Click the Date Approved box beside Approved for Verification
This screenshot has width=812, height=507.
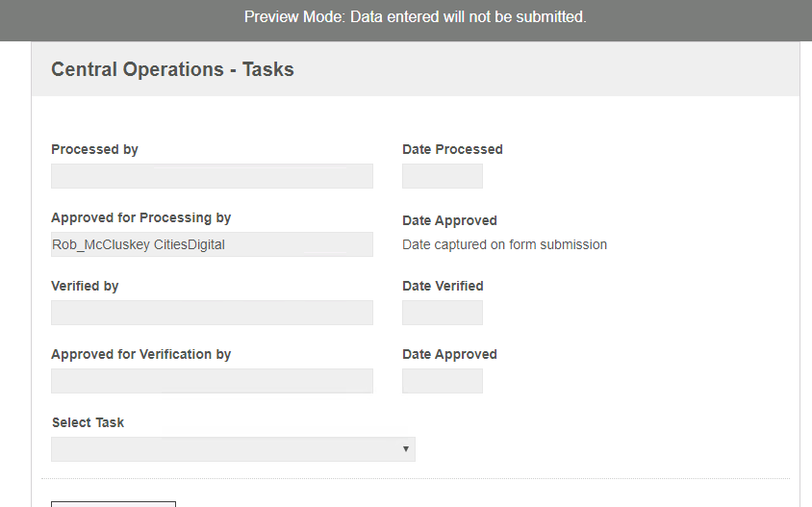(442, 381)
